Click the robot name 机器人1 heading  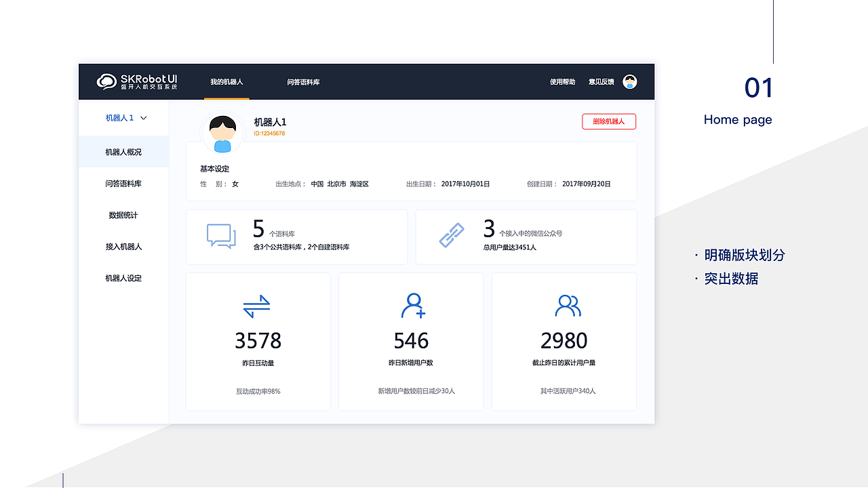coord(270,122)
